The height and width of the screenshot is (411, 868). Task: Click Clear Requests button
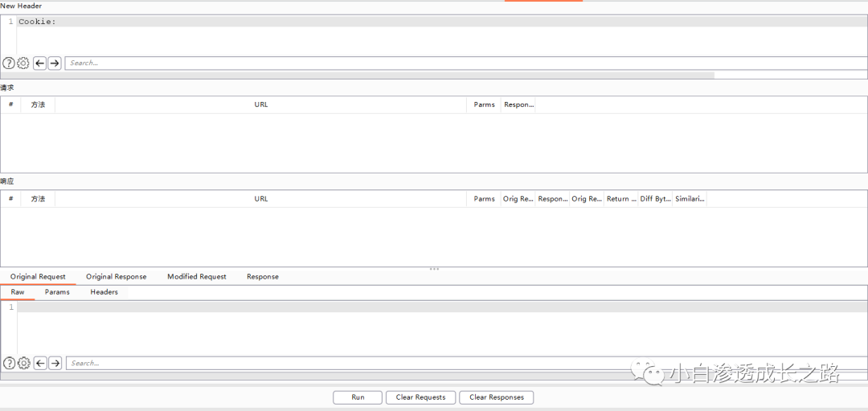(x=420, y=397)
